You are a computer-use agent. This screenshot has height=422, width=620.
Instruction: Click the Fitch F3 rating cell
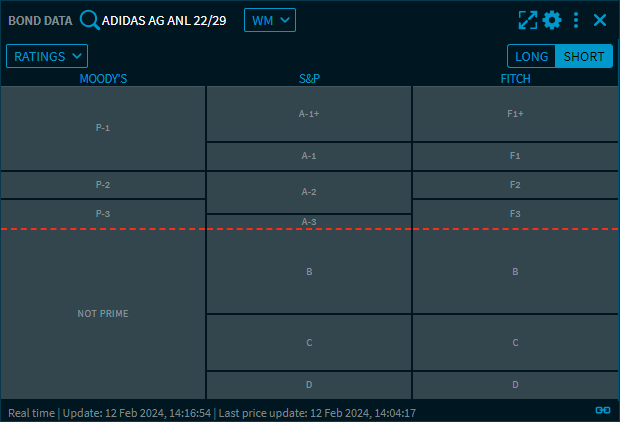[x=515, y=214]
